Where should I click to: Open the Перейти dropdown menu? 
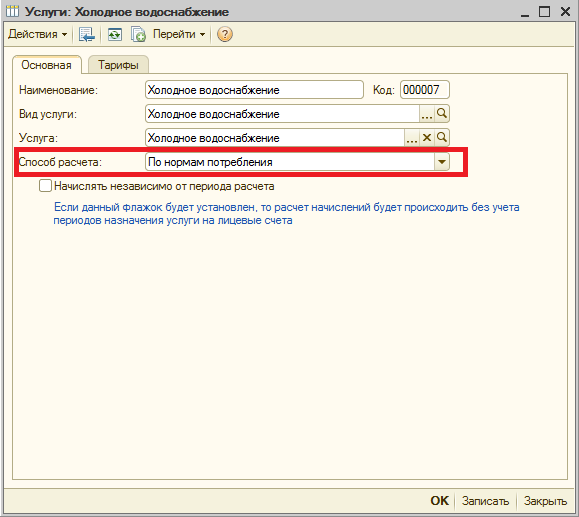click(179, 34)
